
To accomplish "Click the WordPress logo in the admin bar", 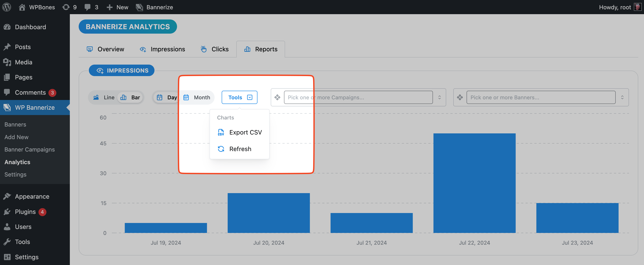I will (7, 7).
